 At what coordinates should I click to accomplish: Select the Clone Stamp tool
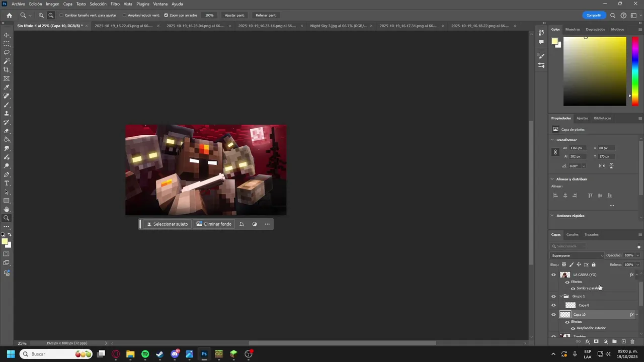click(7, 114)
